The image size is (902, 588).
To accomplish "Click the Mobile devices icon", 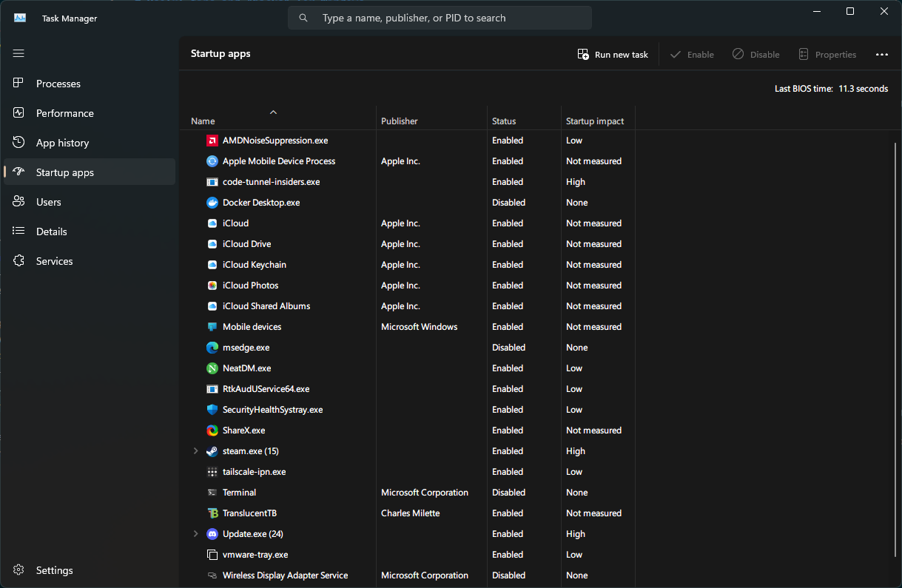I will coord(212,327).
